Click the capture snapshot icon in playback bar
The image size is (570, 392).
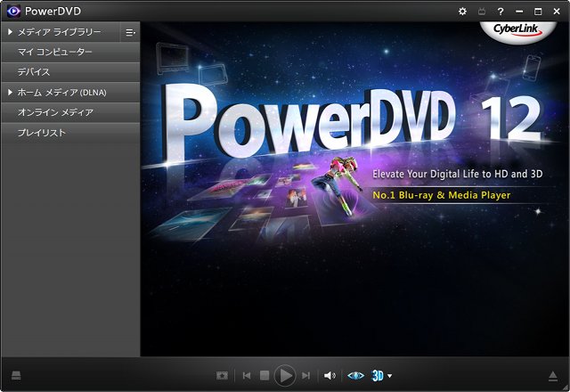(x=222, y=376)
